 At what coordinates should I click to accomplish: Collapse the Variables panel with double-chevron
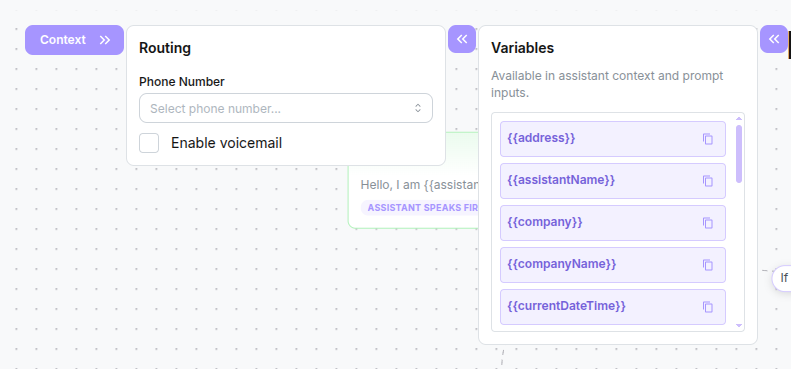click(774, 39)
